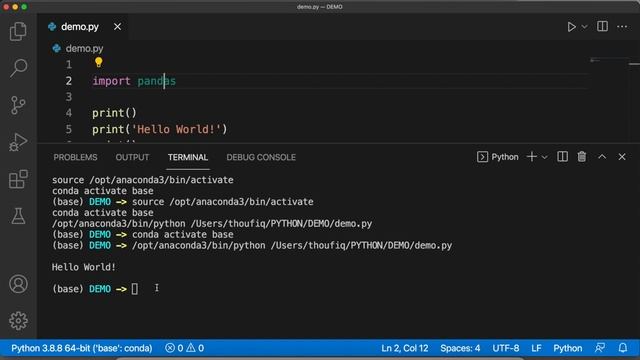The width and height of the screenshot is (640, 360).
Task: Click the import pandas code line
Action: point(134,81)
